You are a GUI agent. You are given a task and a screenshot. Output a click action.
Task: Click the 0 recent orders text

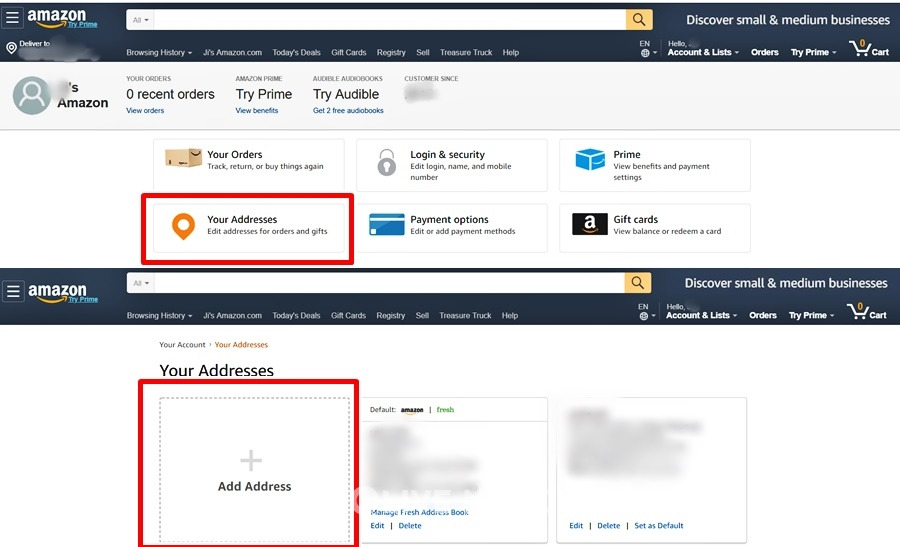170,94
